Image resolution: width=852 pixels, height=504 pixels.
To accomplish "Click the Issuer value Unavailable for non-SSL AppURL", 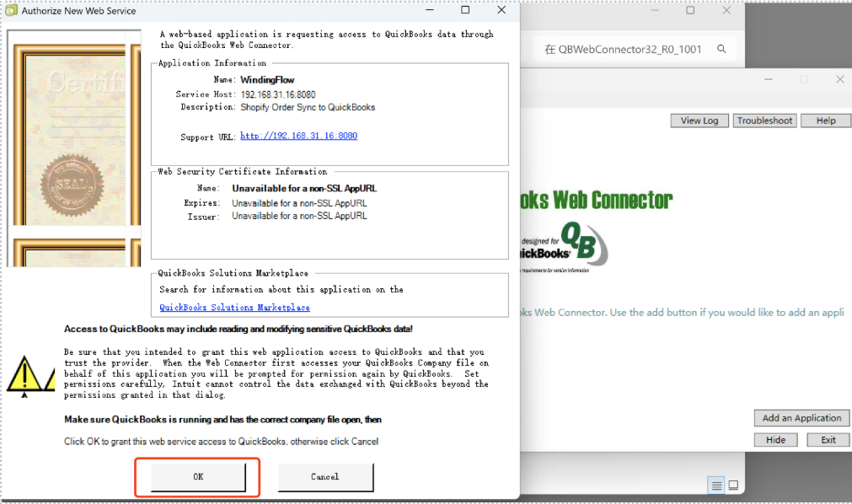I will pos(299,217).
